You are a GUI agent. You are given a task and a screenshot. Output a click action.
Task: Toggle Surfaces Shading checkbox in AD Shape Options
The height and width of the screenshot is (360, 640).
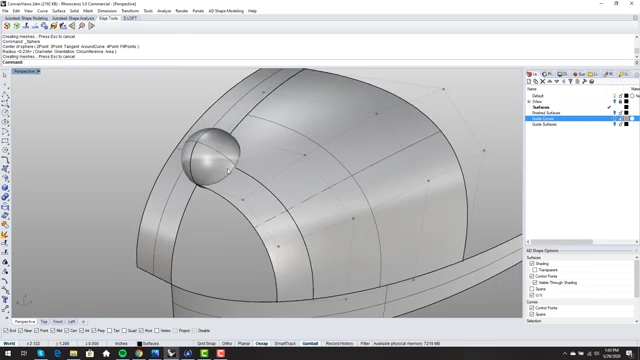tap(532, 264)
